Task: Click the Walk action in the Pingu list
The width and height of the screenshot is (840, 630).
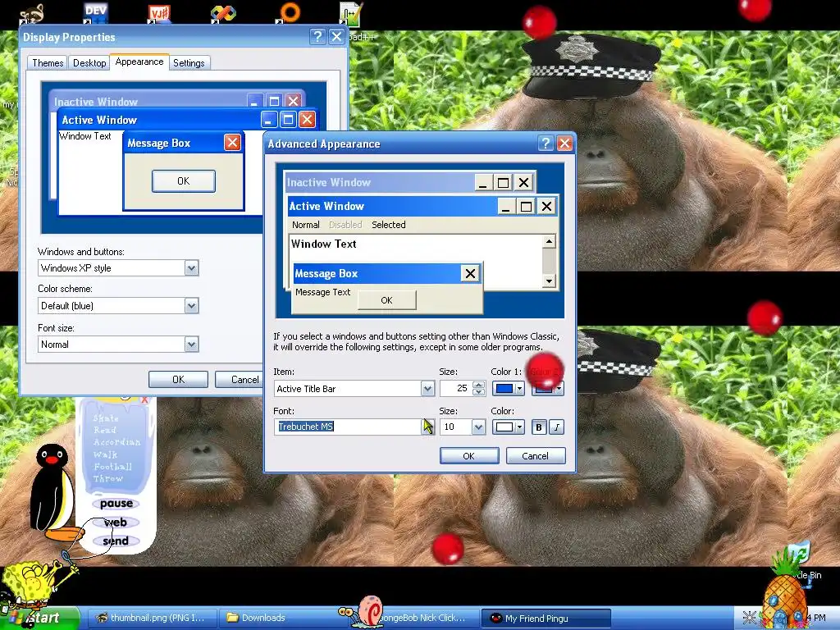Action: pyautogui.click(x=105, y=454)
